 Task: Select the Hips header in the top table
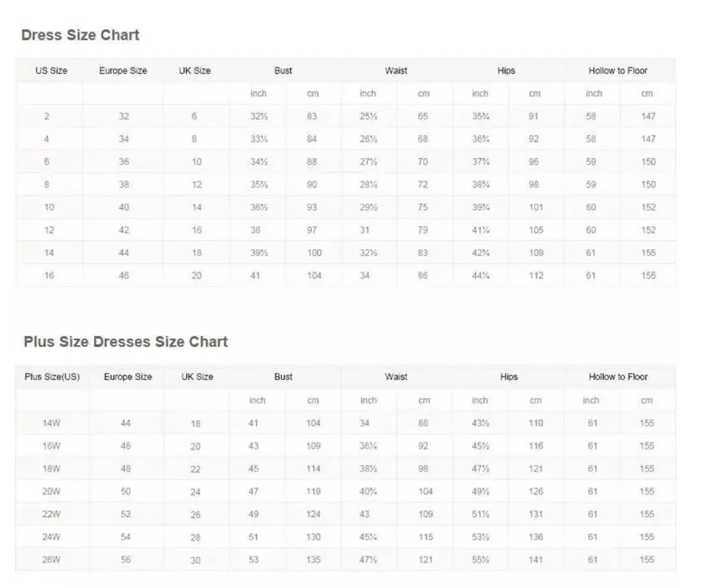[x=506, y=70]
